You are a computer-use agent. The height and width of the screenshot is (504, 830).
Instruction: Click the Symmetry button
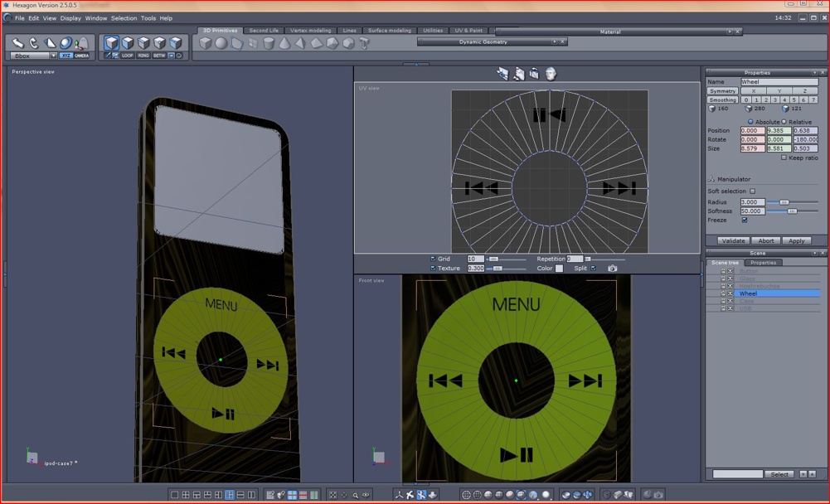(722, 91)
